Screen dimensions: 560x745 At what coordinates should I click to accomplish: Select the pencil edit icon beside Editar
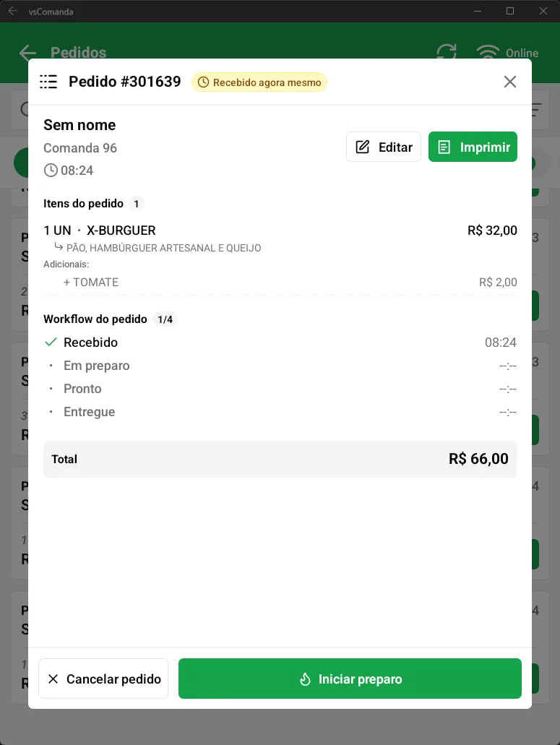362,146
